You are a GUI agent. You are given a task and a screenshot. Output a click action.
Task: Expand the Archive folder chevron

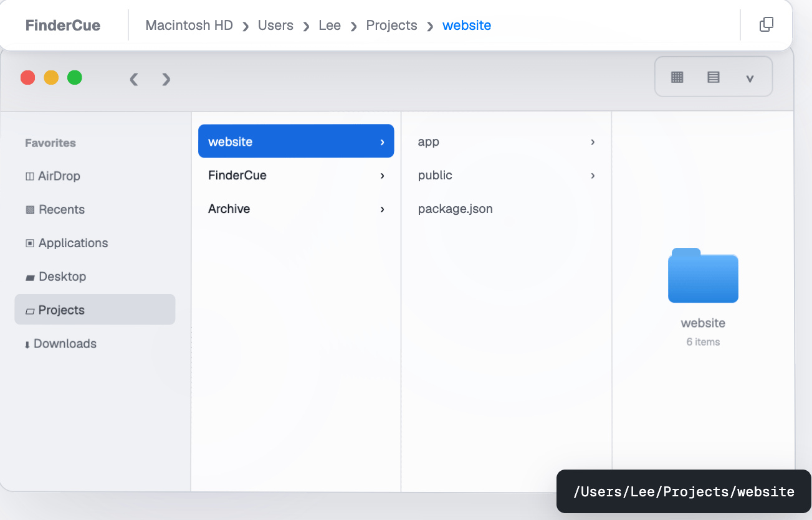tap(382, 209)
